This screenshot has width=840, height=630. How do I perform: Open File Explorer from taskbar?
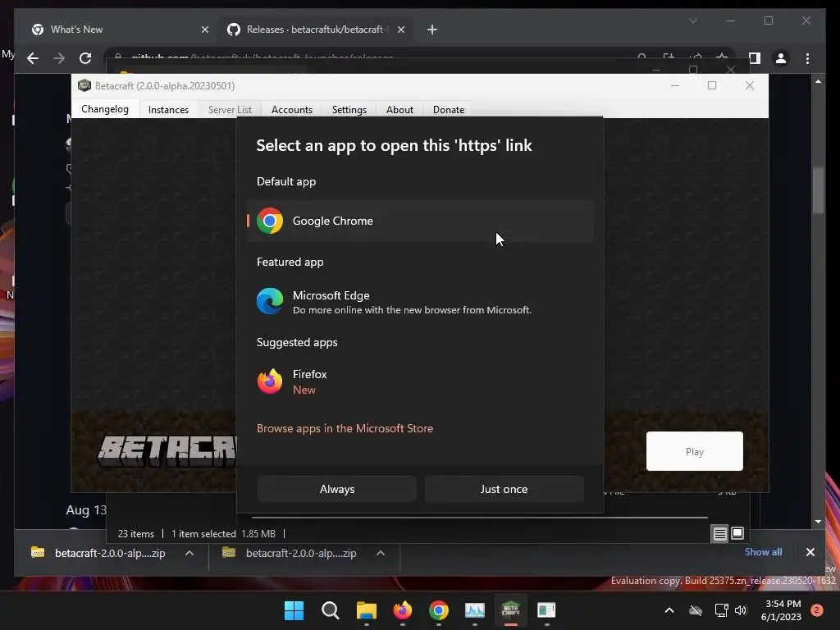coord(367,610)
